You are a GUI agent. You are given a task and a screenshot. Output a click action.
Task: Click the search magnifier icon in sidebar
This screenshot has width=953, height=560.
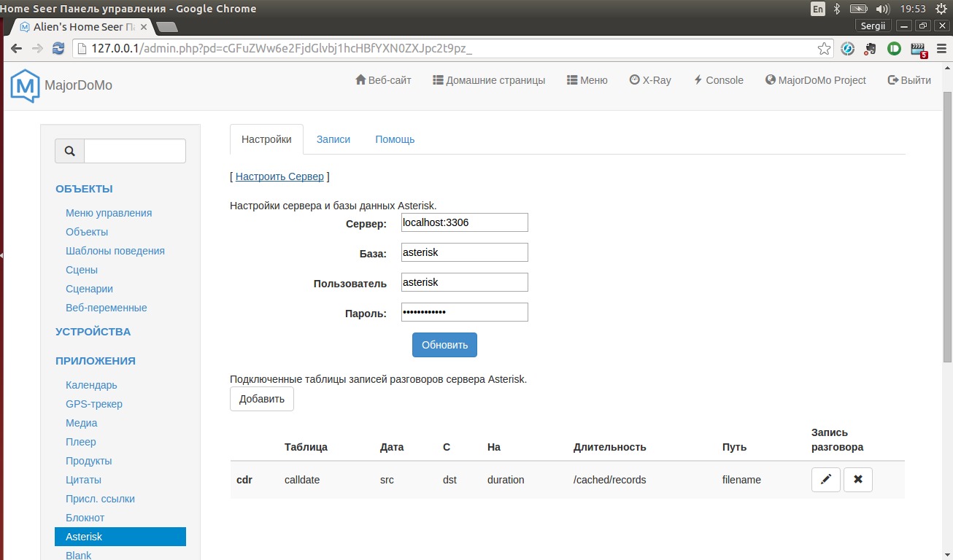pyautogui.click(x=70, y=151)
